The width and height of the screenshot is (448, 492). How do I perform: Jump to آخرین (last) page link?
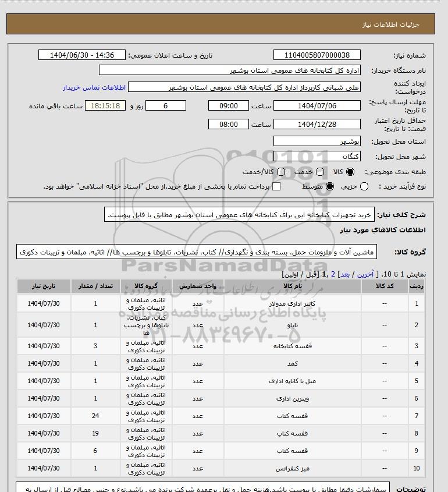click(364, 273)
